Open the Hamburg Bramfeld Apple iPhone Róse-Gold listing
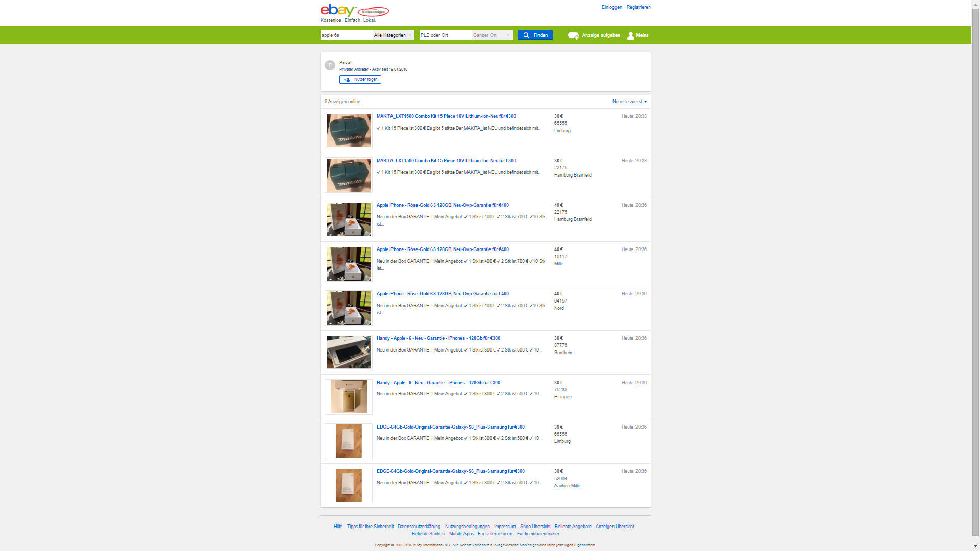This screenshot has width=980, height=551. coord(442,205)
